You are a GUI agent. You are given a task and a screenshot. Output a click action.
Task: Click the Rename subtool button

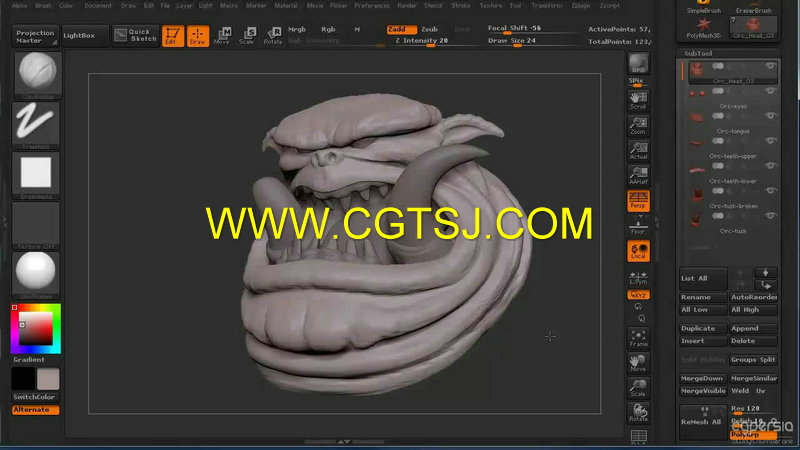[x=703, y=297]
